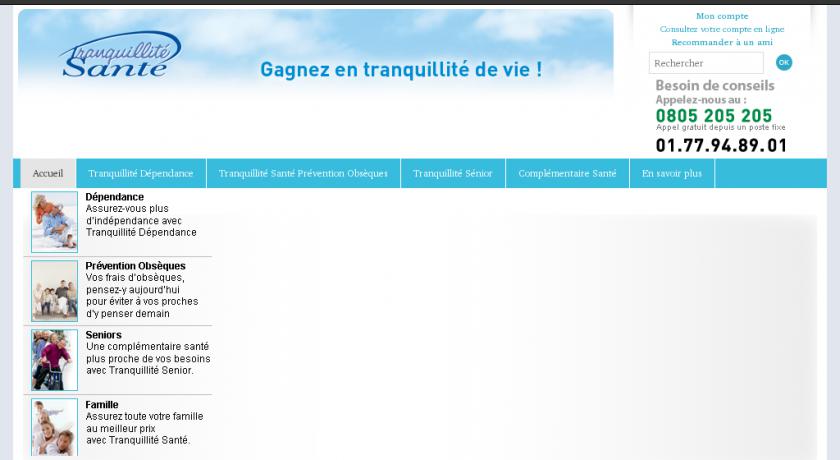Click the OK search button
The width and height of the screenshot is (840, 460).
point(784,63)
